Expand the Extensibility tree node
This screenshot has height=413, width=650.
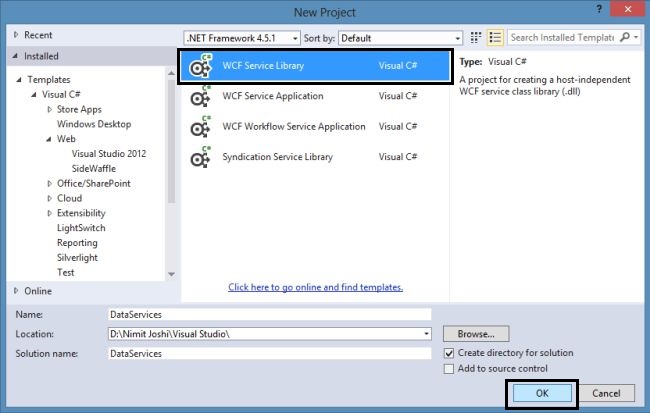click(x=49, y=213)
